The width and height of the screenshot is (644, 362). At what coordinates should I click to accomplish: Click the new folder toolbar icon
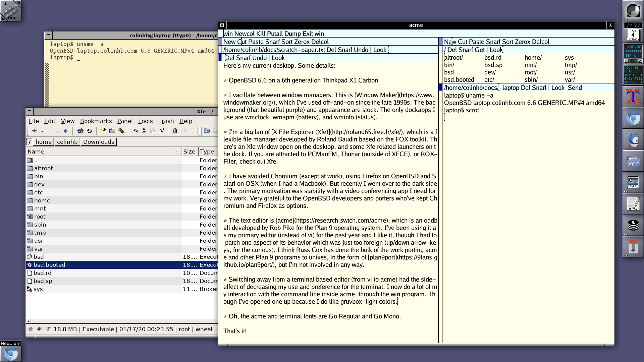coord(112,131)
